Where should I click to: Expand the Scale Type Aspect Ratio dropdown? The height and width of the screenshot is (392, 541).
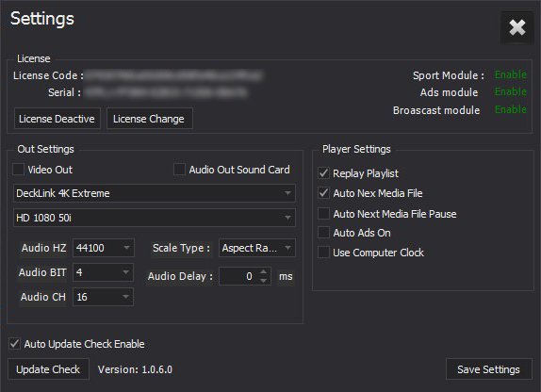[x=257, y=248]
